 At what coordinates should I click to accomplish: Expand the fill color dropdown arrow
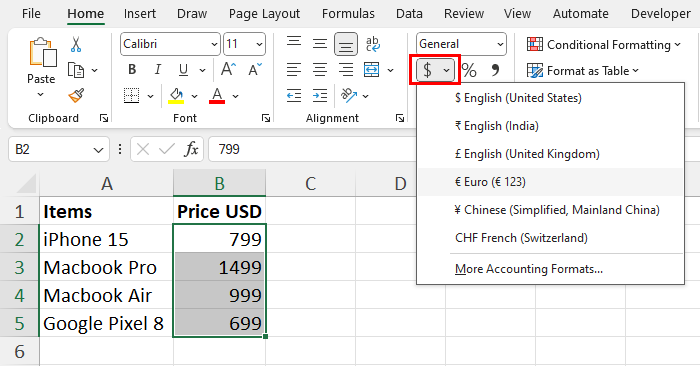[194, 96]
